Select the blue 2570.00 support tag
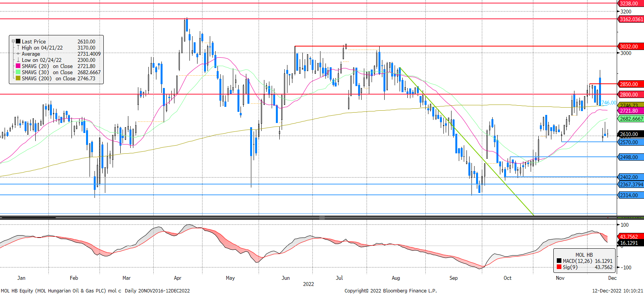Image resolution: width=644 pixels, height=294 pixels. pyautogui.click(x=630, y=142)
